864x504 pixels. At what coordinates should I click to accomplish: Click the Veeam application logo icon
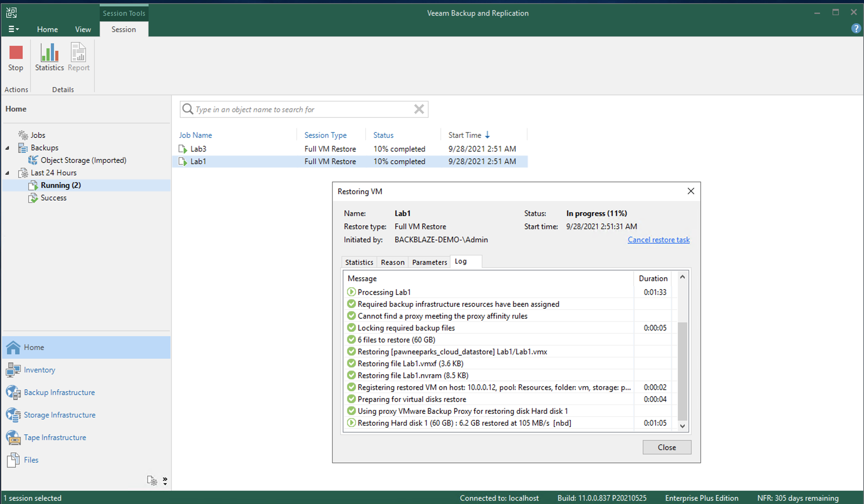tap(11, 13)
